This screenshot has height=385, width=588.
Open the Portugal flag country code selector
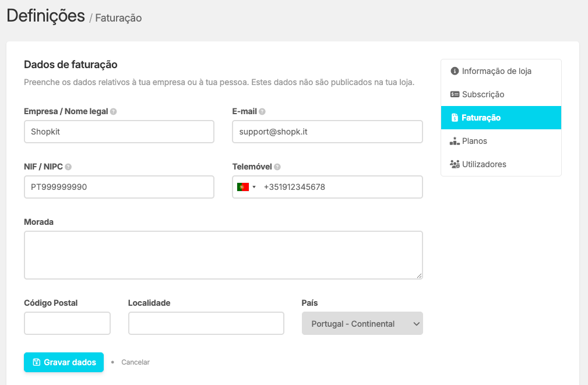tap(247, 187)
